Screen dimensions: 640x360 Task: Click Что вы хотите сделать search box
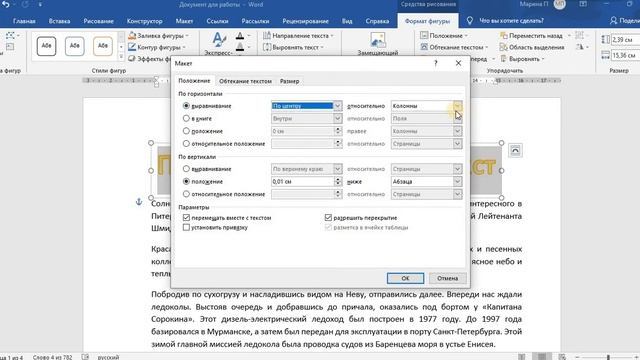tap(511, 20)
